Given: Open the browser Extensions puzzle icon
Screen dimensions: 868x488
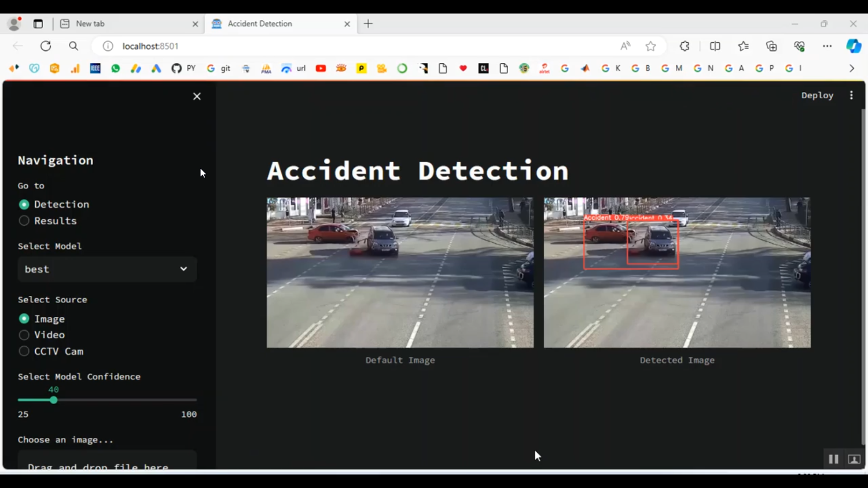Looking at the screenshot, I should point(685,46).
